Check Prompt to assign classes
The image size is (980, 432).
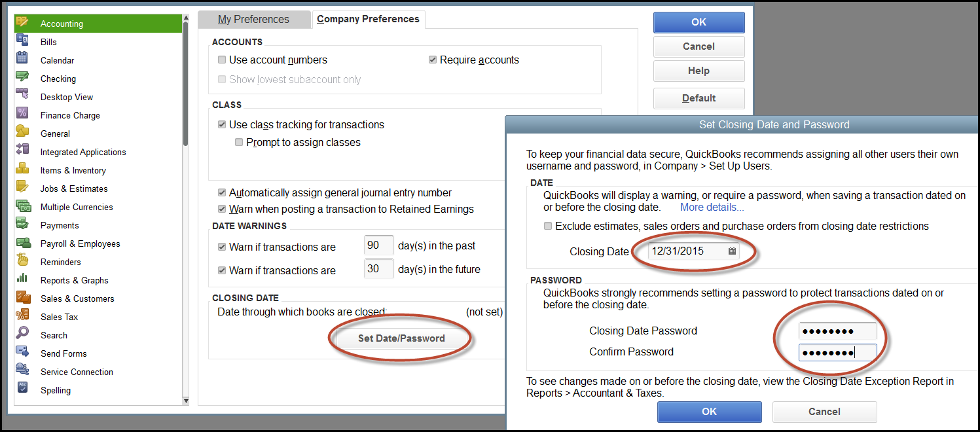[239, 142]
